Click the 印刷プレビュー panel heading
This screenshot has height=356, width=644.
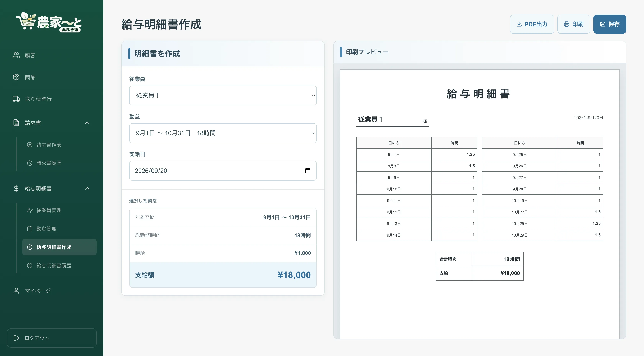pyautogui.click(x=367, y=52)
